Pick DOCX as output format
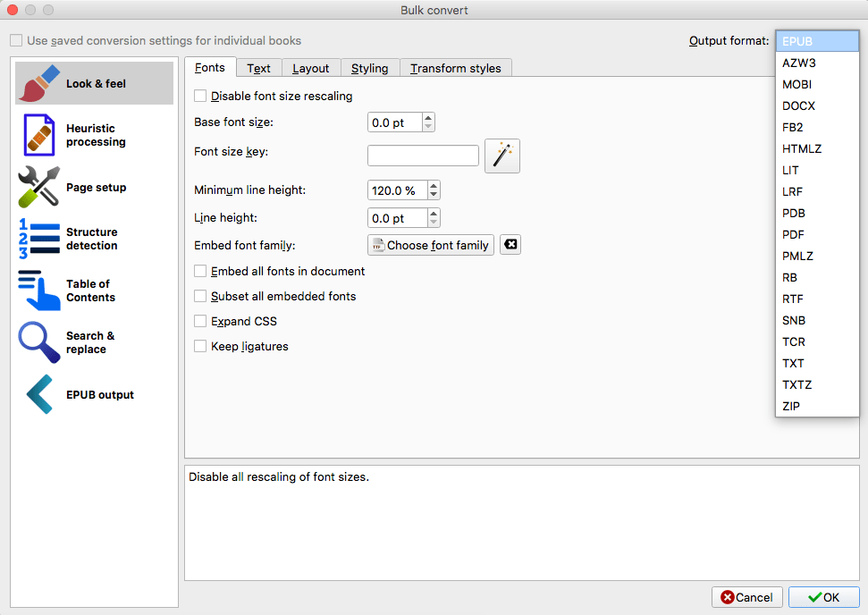Image resolution: width=868 pixels, height=615 pixels. [798, 105]
